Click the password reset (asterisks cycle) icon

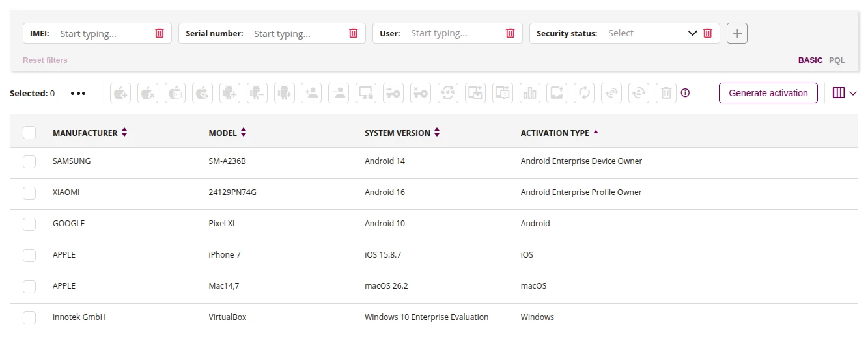coord(448,93)
